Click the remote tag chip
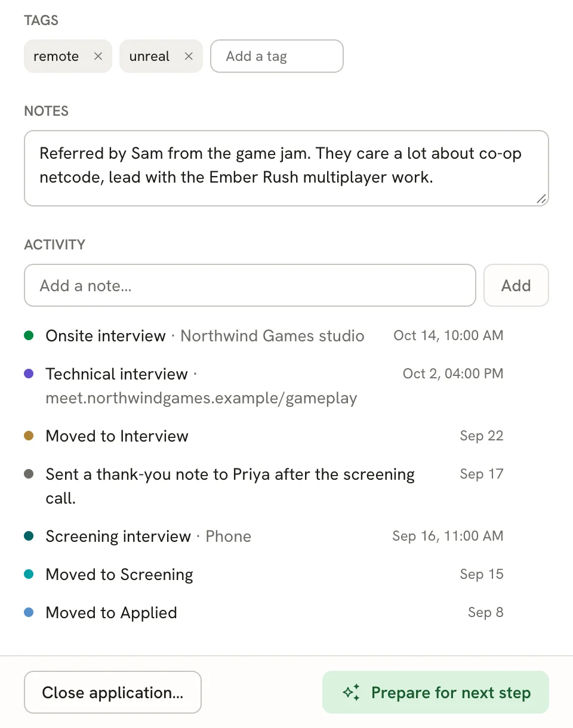The width and height of the screenshot is (573, 728). [68, 56]
